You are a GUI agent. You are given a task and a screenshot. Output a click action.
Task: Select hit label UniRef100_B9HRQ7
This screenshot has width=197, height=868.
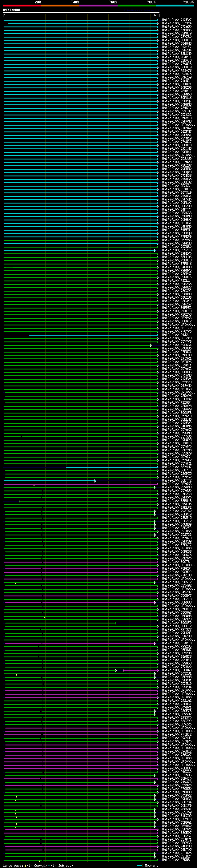[x=176, y=101]
